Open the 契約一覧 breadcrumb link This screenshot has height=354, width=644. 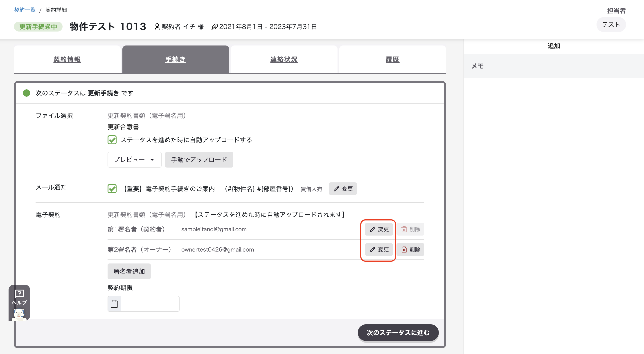click(25, 10)
